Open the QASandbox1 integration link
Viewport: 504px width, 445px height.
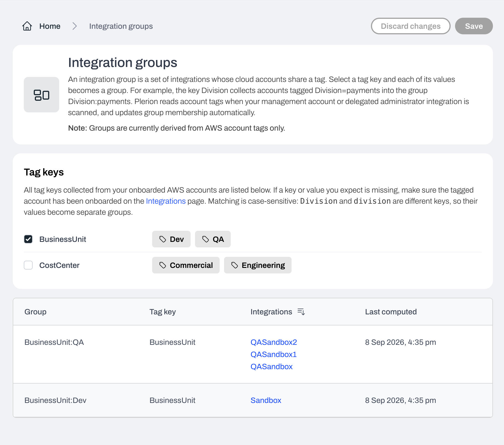274,354
